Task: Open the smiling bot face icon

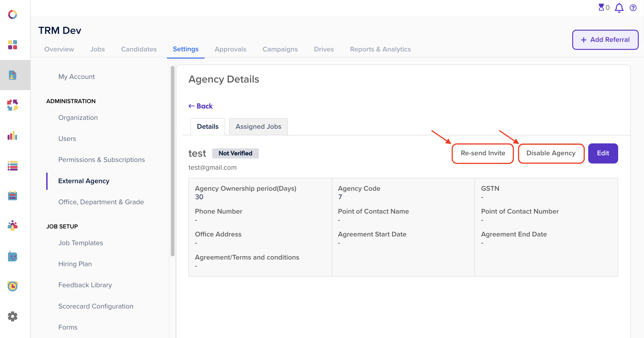Action: [x=13, y=256]
